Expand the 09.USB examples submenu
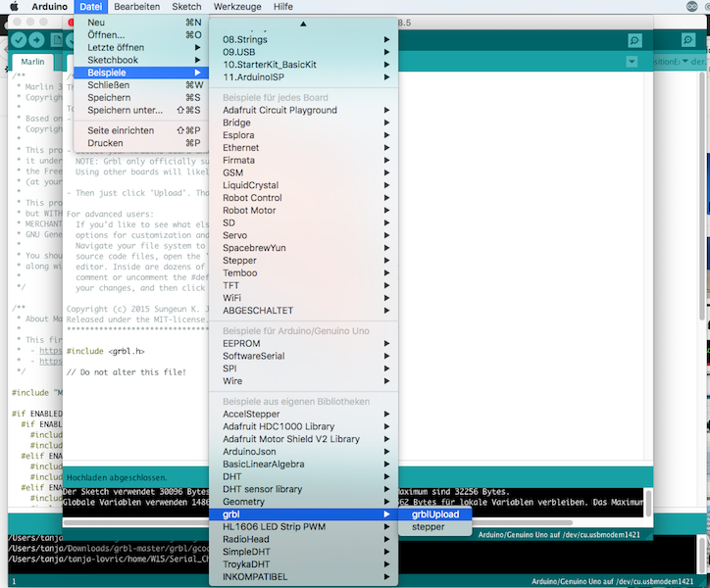The width and height of the screenshot is (710, 588). (x=303, y=52)
